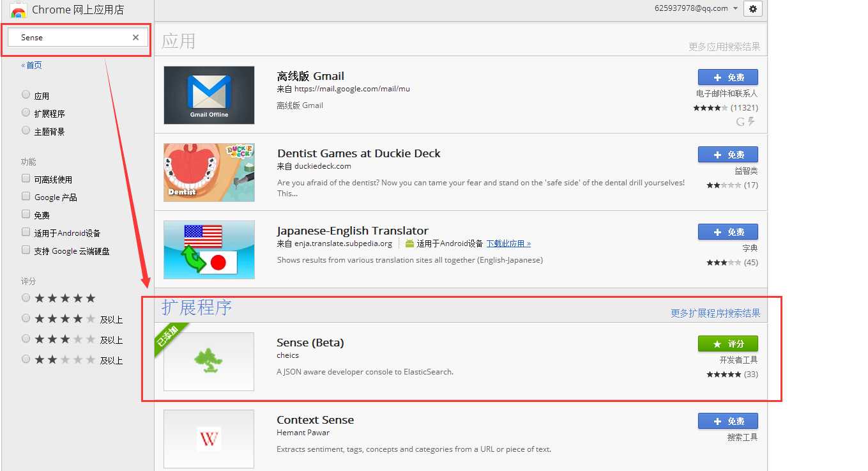Click the Chrome Web Store logo icon
The height and width of the screenshot is (471, 868).
(x=19, y=10)
